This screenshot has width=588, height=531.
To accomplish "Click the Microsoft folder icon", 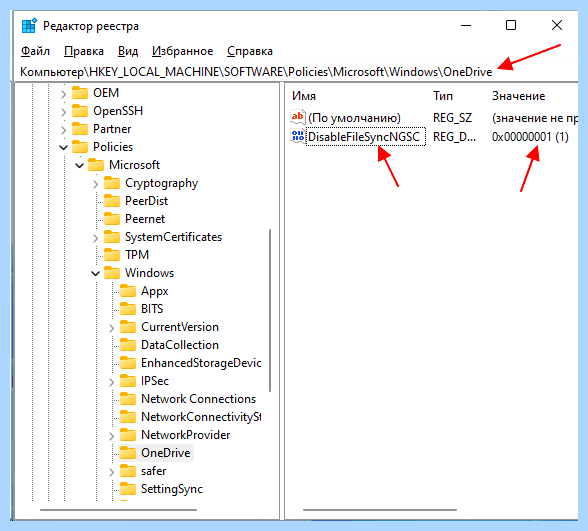I will 96,165.
